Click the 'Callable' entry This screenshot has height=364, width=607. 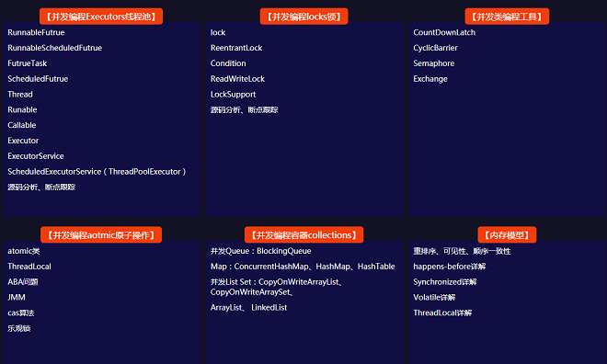(22, 125)
